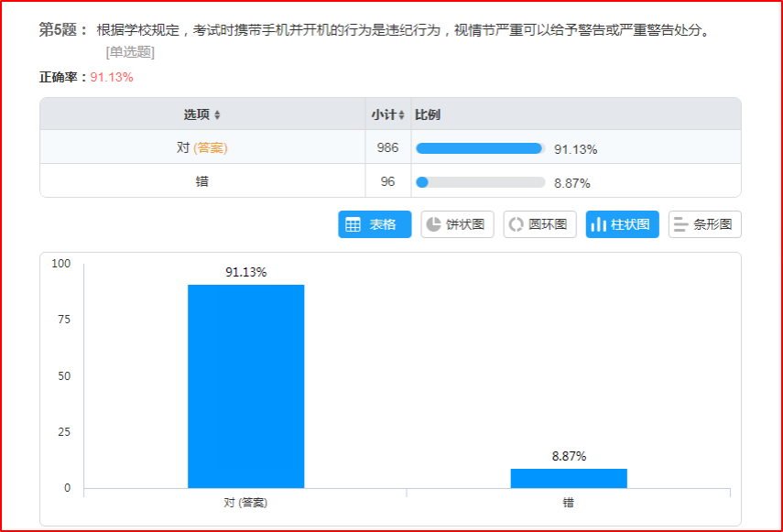Click the 比例 column header
Viewport: 783px width, 532px height.
(428, 114)
